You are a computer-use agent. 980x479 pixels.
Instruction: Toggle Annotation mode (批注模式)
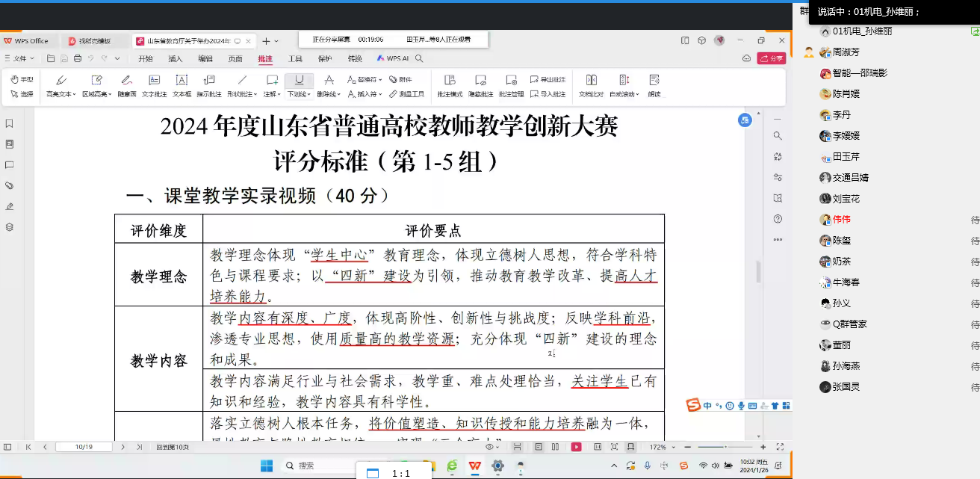(x=450, y=85)
